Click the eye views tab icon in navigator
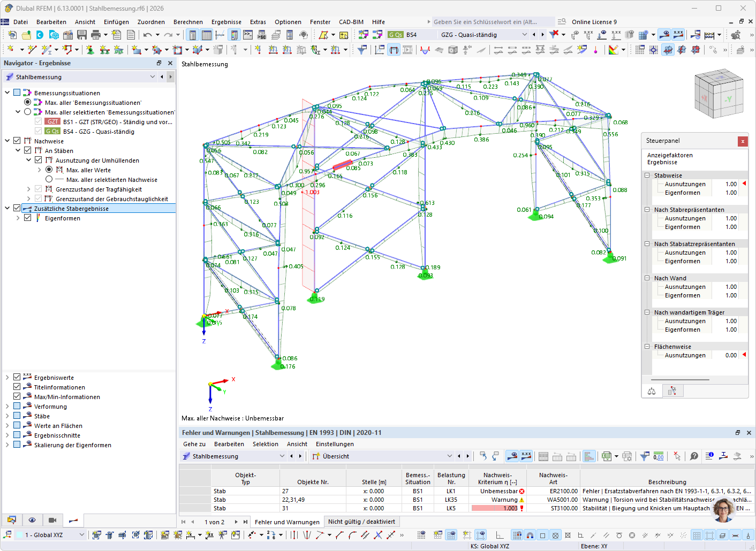The image size is (756, 551). coord(32,520)
